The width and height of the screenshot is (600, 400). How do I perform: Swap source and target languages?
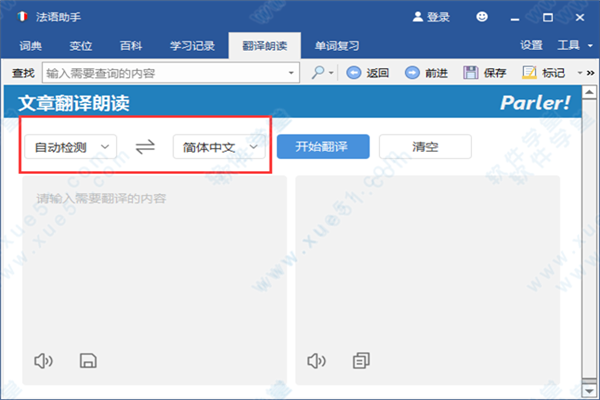(x=145, y=147)
